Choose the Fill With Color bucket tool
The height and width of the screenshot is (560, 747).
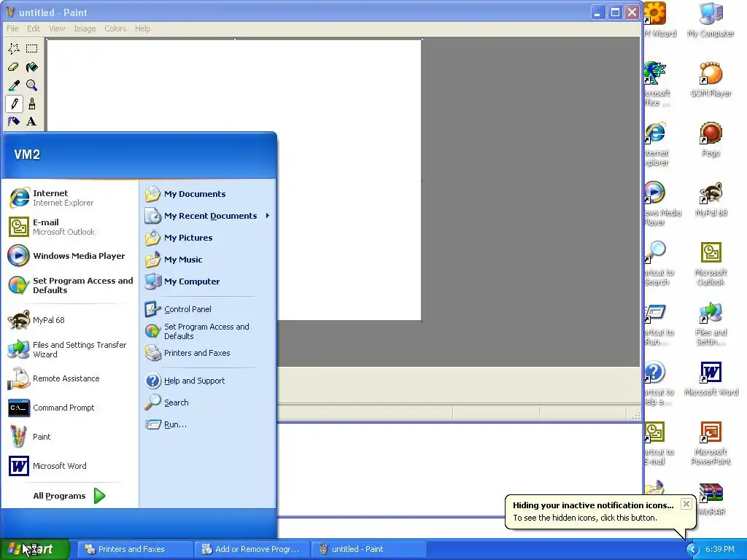(x=32, y=66)
